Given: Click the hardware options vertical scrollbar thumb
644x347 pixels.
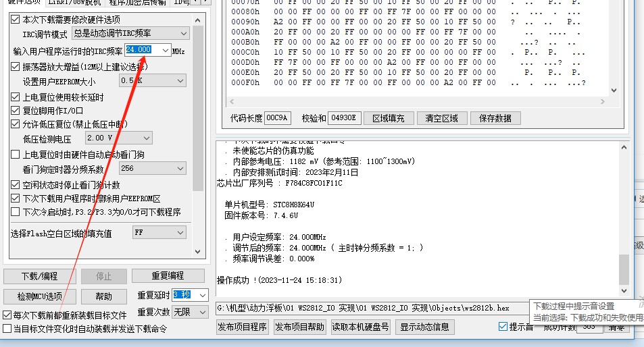Looking at the screenshot, I should point(197,108).
